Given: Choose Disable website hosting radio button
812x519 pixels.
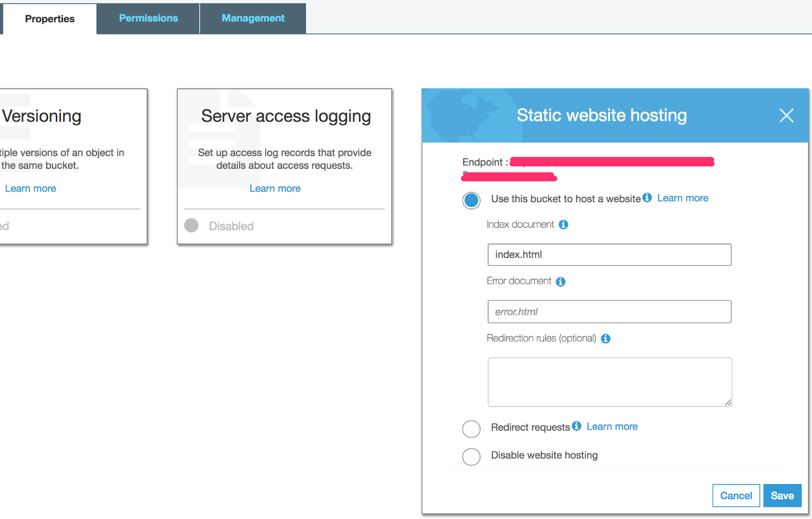Looking at the screenshot, I should 471,457.
